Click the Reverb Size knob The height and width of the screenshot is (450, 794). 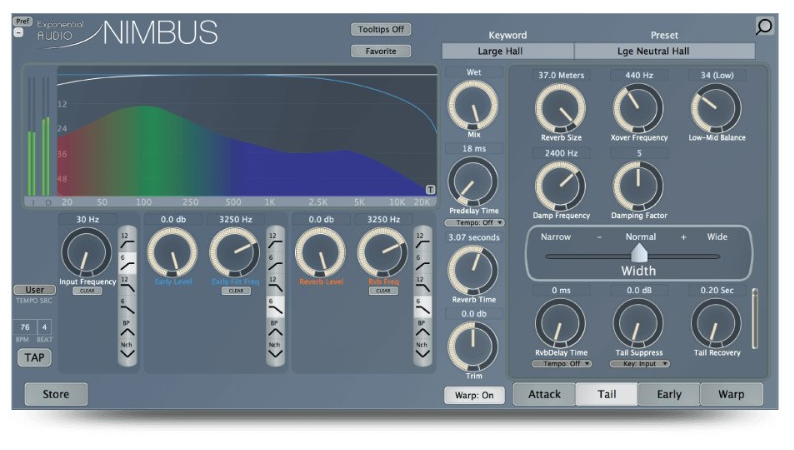tap(560, 107)
